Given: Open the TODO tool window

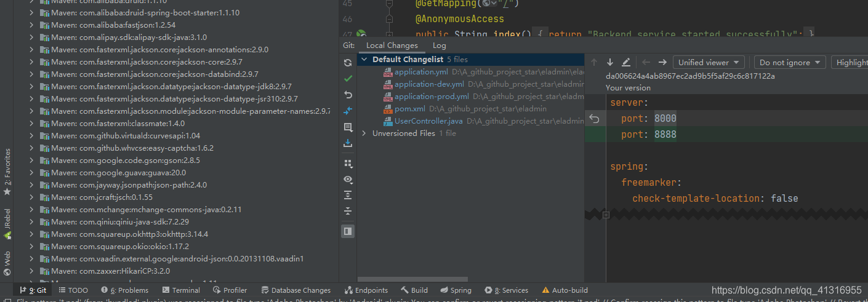Looking at the screenshot, I should tap(73, 290).
